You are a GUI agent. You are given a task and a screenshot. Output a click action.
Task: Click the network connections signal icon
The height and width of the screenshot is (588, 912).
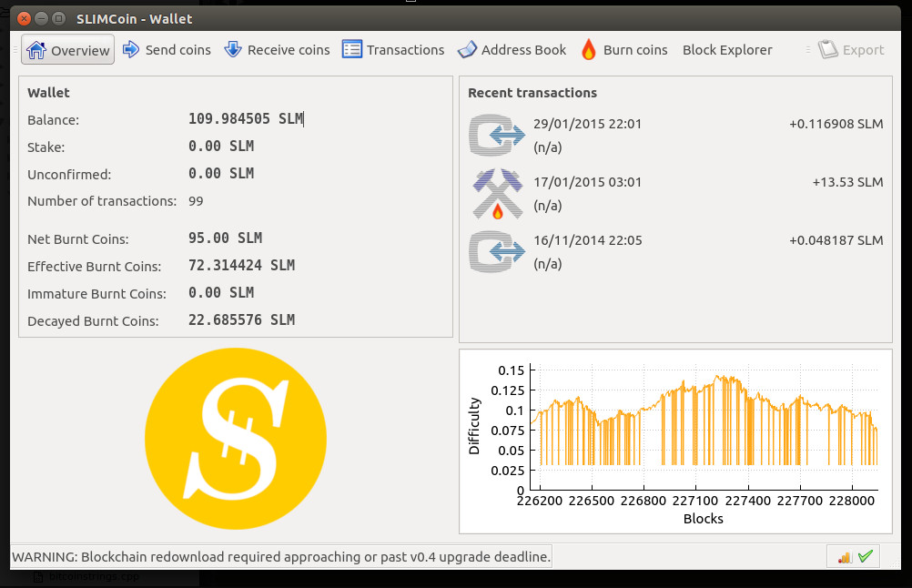click(845, 557)
